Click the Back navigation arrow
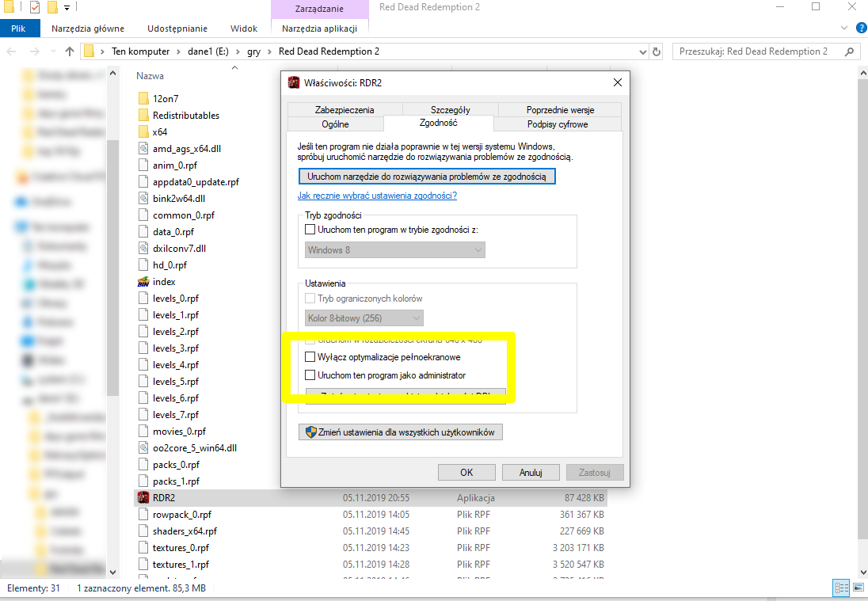This screenshot has width=868, height=601. click(12, 51)
